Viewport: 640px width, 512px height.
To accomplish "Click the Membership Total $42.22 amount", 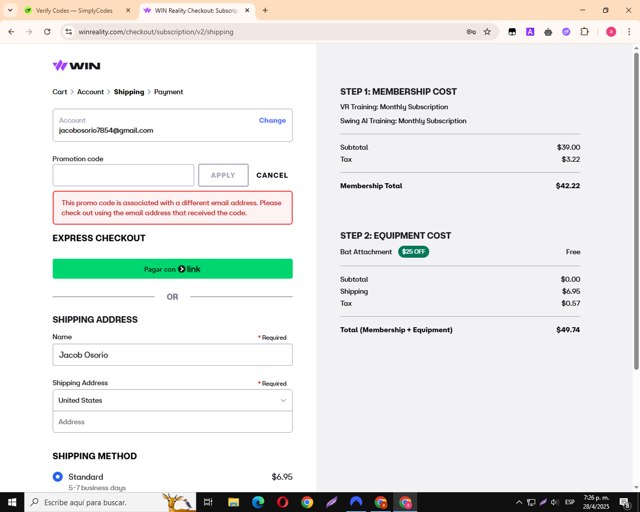I will [x=568, y=186].
